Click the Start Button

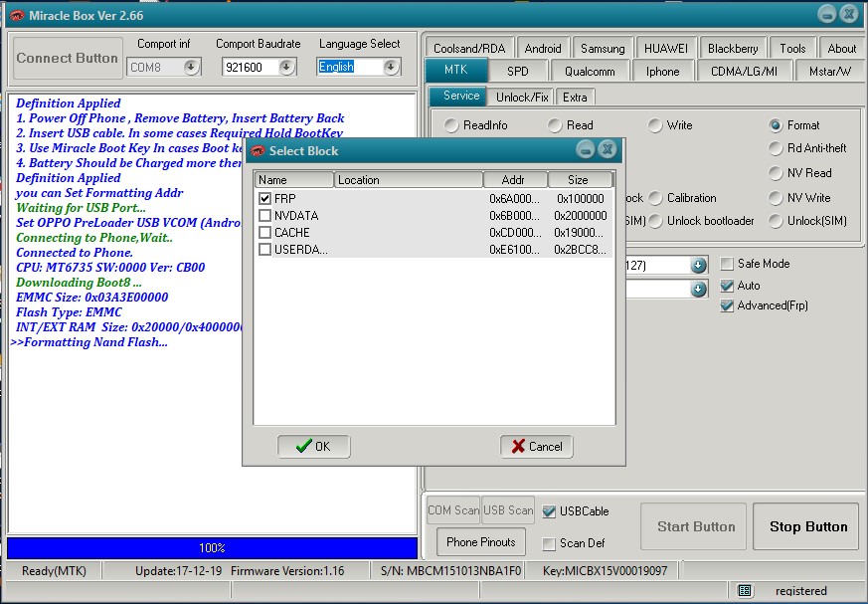click(x=695, y=526)
